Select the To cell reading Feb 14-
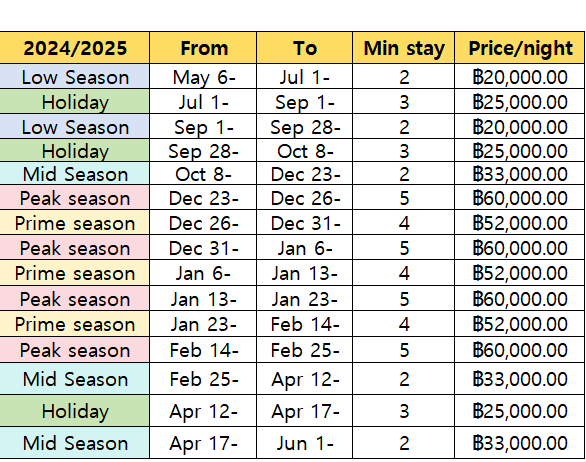Image resolution: width=586 pixels, height=462 pixels. [304, 324]
